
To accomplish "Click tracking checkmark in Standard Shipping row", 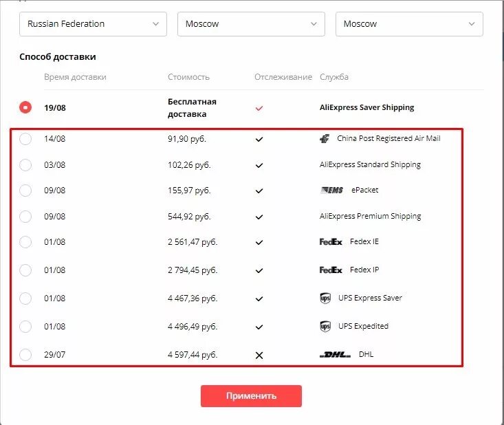I will tap(259, 166).
